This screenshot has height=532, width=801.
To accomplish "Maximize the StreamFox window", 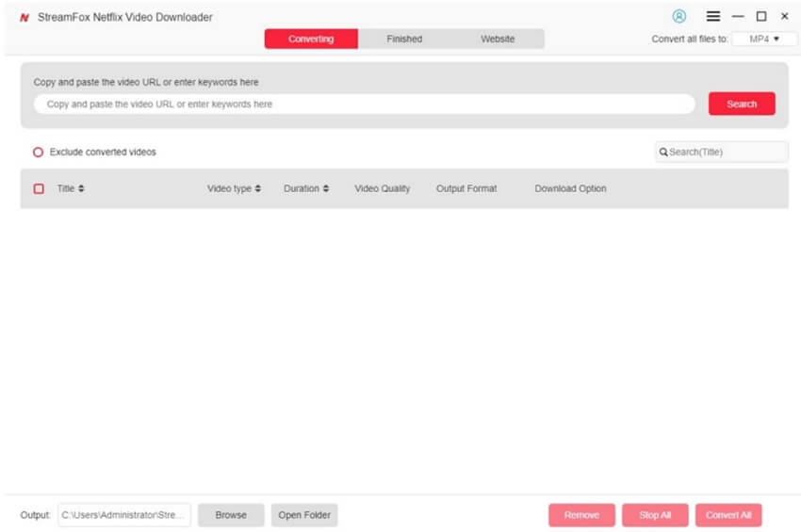I will point(761,16).
